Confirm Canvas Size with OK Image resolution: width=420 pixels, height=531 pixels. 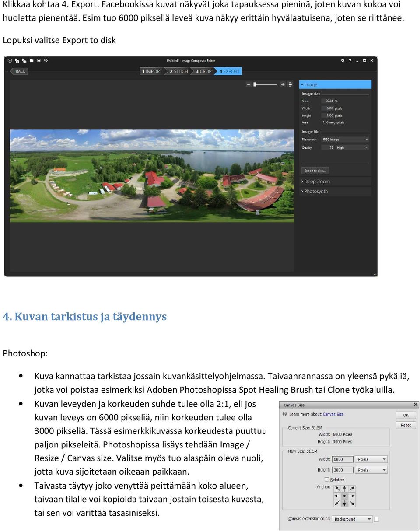pyautogui.click(x=406, y=415)
